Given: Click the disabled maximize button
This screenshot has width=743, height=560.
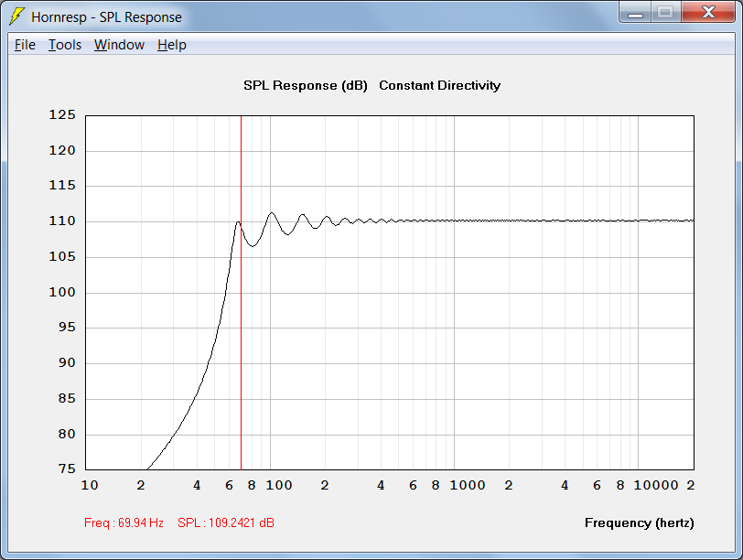Looking at the screenshot, I should [665, 12].
